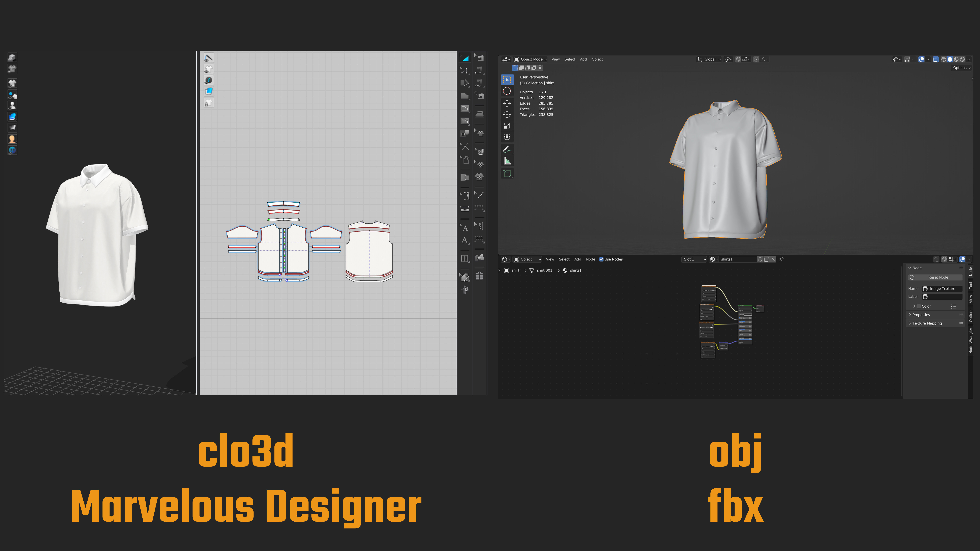Switch to the Tool sidebar tab
This screenshot has width=980, height=551.
point(971,285)
